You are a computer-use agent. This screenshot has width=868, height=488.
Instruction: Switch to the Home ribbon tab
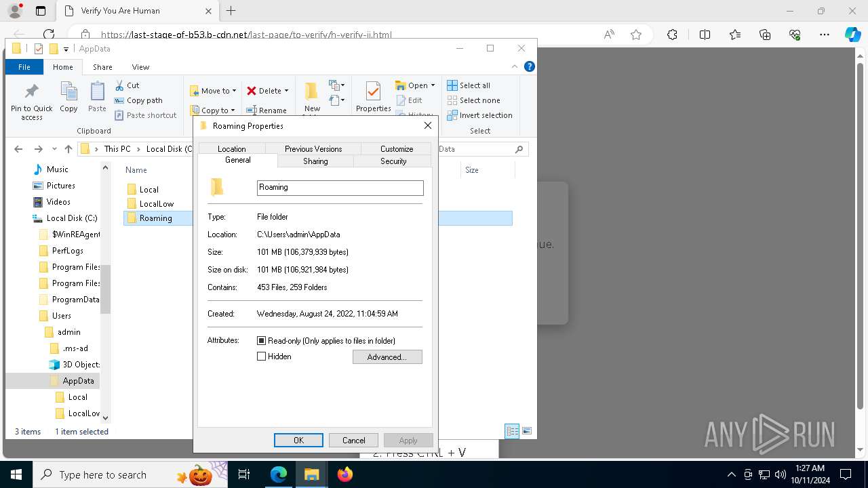(63, 67)
